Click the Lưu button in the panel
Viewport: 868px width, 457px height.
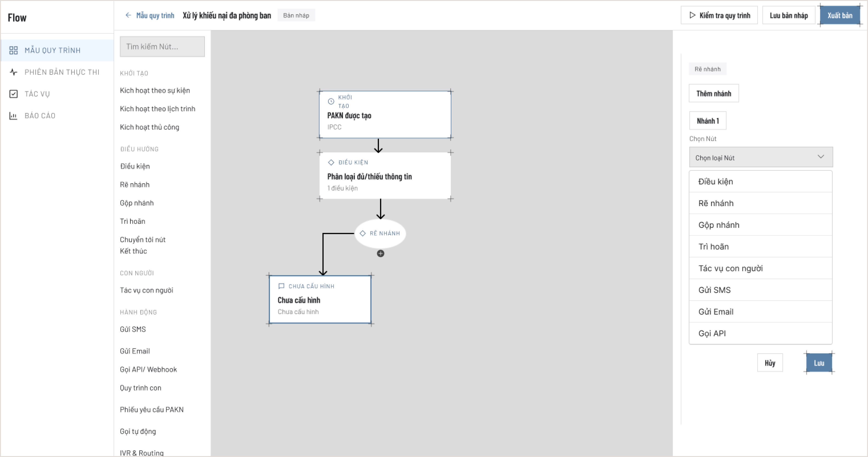coord(819,363)
